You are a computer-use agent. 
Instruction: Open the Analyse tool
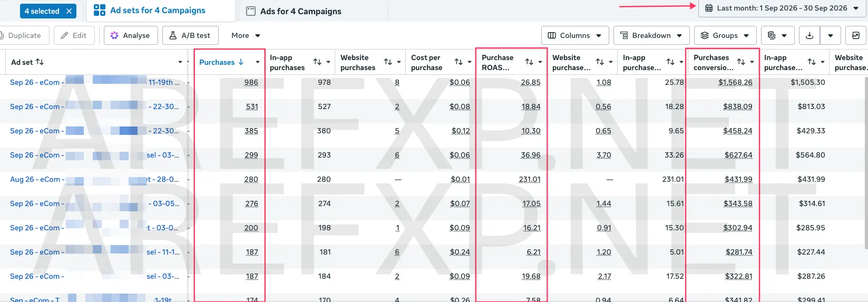[x=130, y=35]
